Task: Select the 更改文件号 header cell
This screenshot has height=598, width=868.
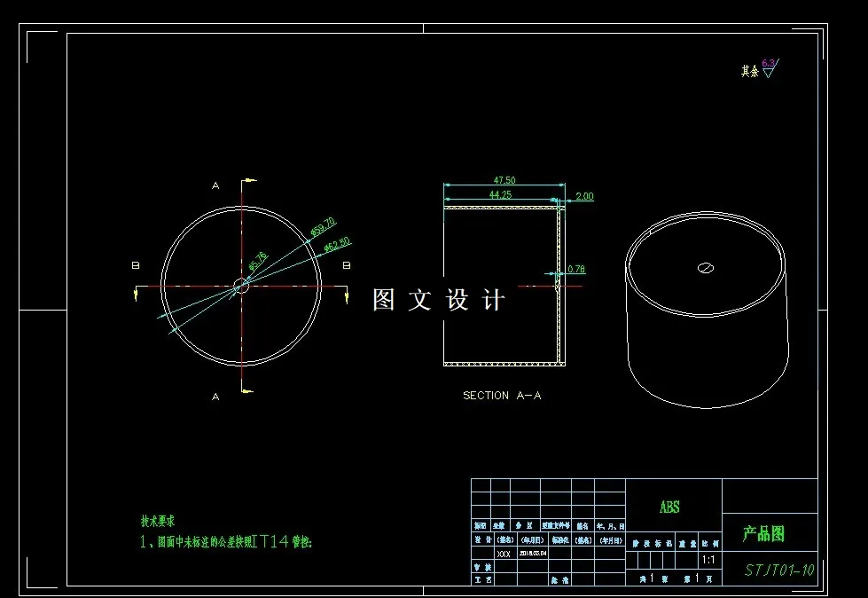Action: (x=556, y=525)
